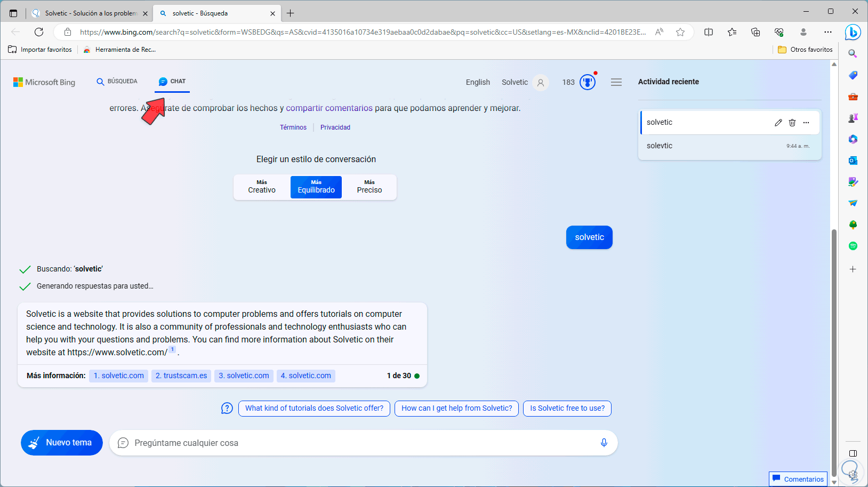868x487 pixels.
Task: Switch to Solvetic browser tab
Action: point(90,13)
